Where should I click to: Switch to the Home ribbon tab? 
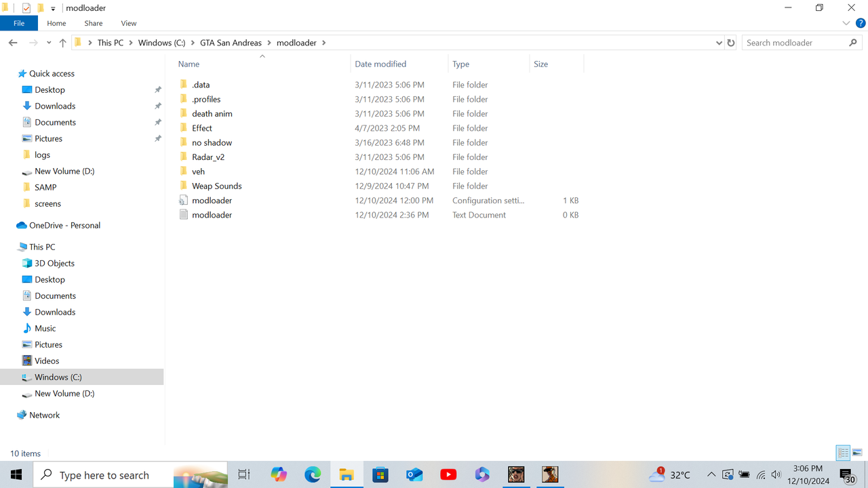[56, 23]
